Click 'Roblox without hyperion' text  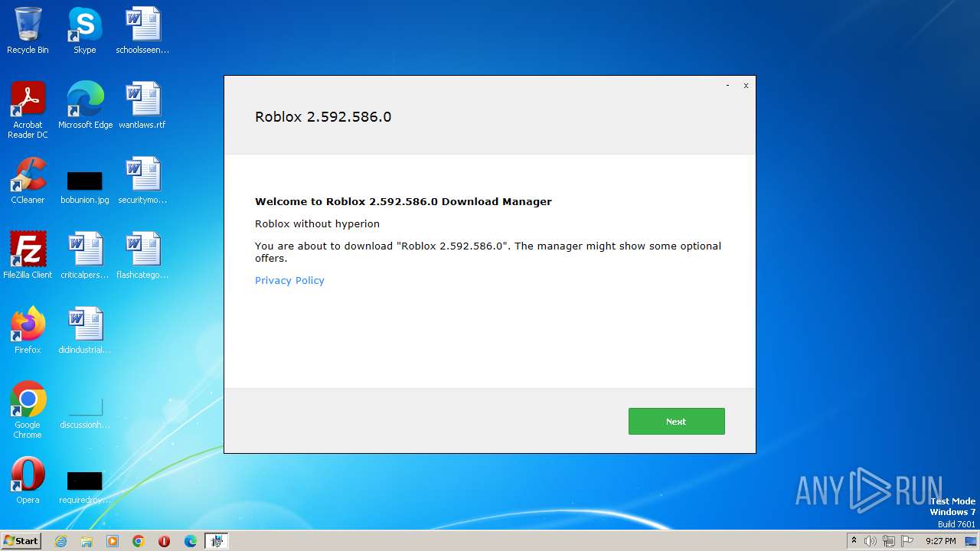pos(317,224)
